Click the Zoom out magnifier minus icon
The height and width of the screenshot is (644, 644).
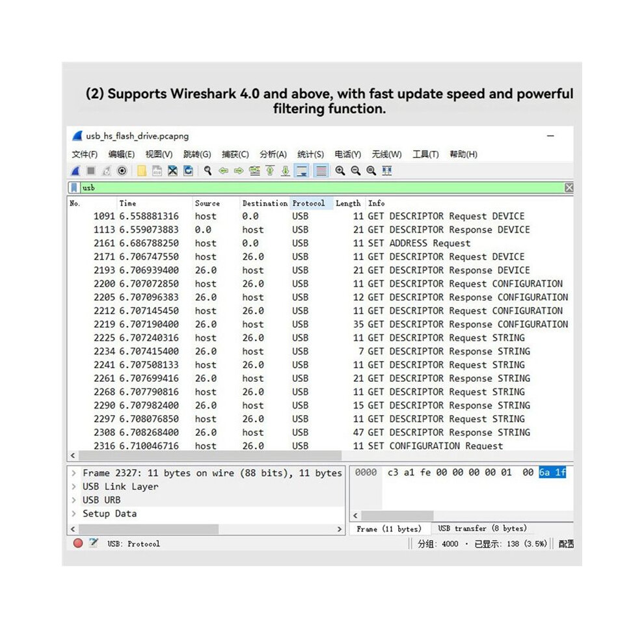pyautogui.click(x=356, y=171)
